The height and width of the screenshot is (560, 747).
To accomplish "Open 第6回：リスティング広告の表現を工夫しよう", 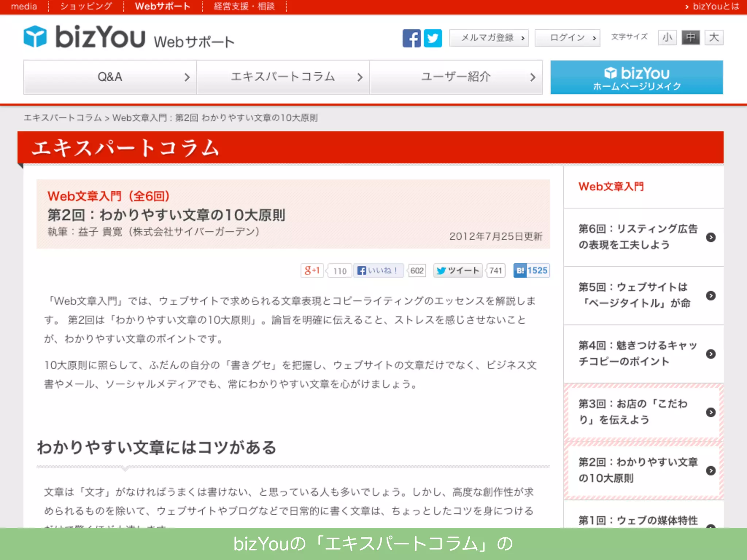I will (643, 237).
